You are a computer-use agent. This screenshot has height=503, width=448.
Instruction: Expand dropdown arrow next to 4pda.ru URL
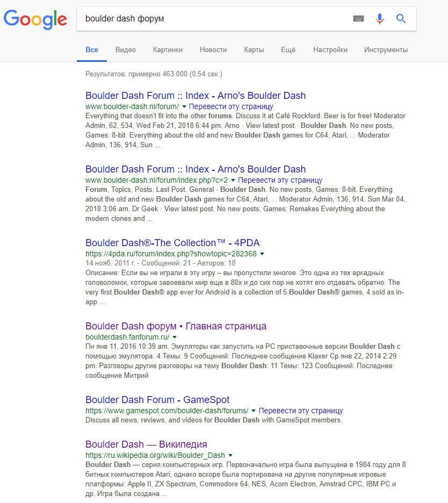point(262,254)
